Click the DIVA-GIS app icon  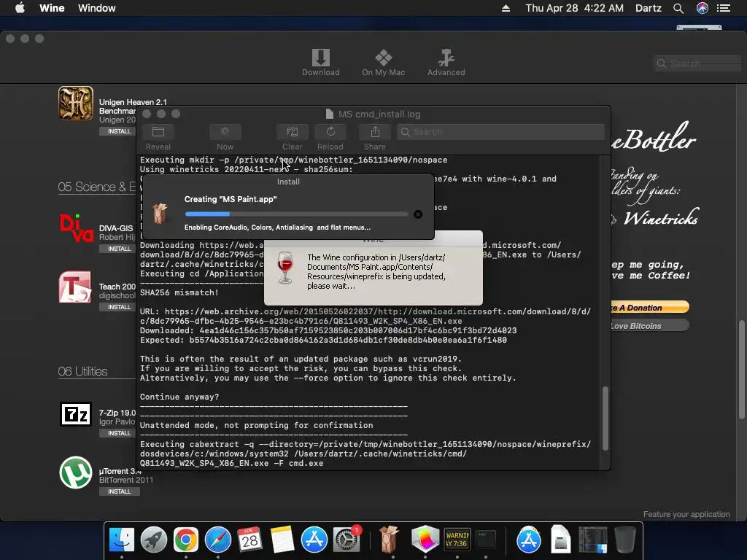76,228
